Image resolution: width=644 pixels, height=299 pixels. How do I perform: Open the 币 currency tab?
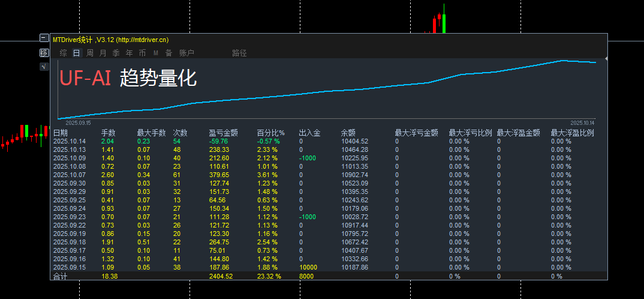(142, 53)
